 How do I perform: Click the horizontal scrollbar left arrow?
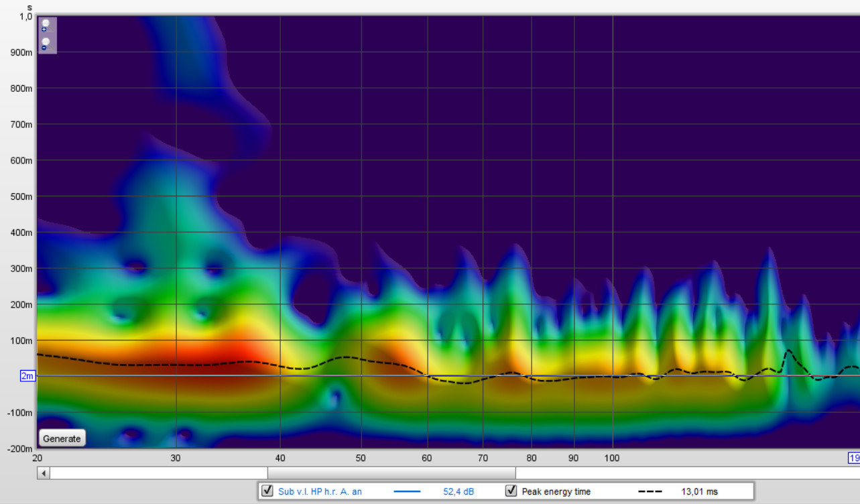click(x=44, y=473)
